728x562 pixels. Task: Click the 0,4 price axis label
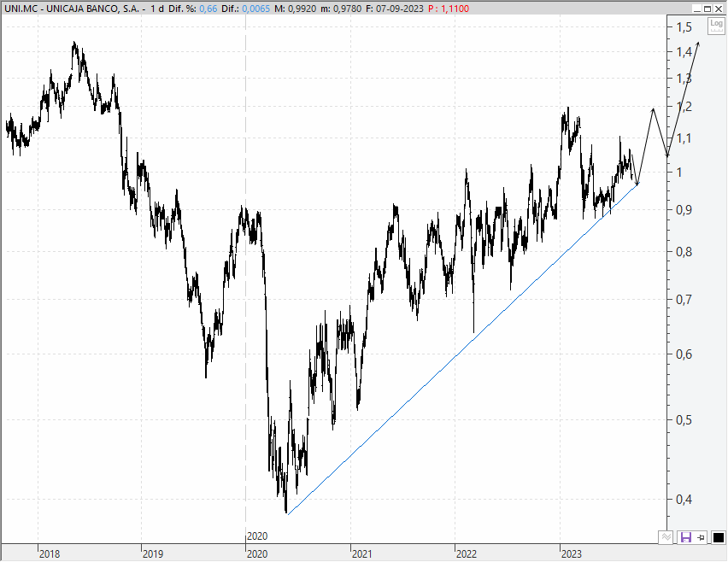[x=684, y=500]
